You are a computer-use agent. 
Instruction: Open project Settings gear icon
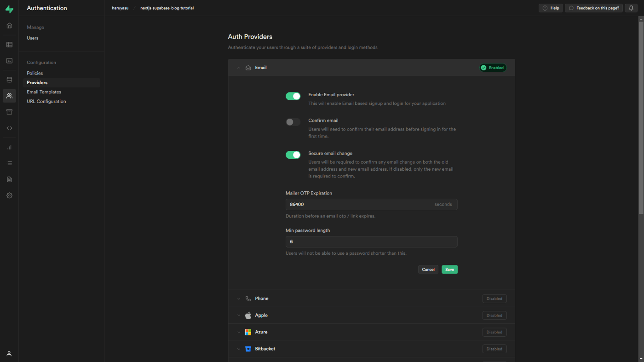[9, 195]
